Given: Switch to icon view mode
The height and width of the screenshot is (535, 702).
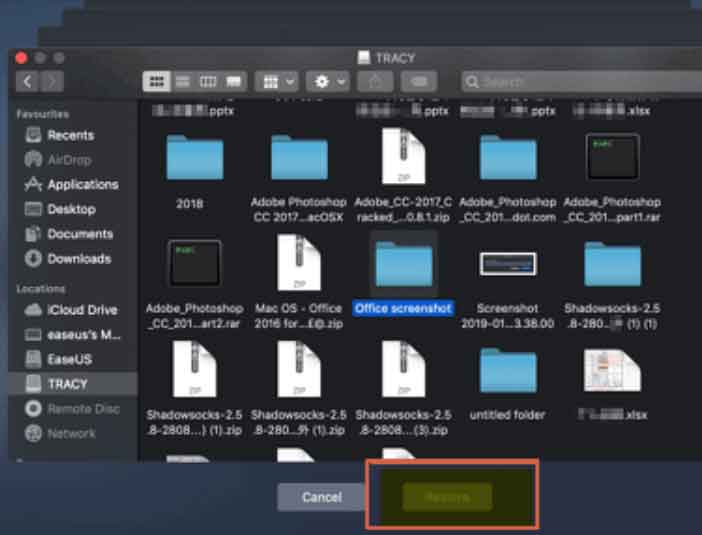Looking at the screenshot, I should [156, 81].
